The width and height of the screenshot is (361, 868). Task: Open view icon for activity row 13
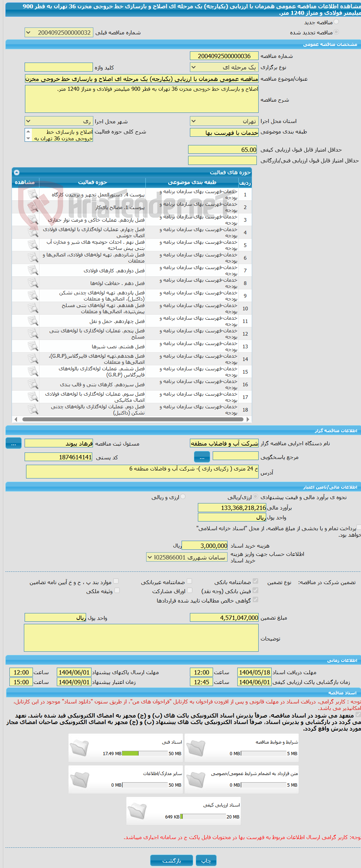tap(33, 346)
